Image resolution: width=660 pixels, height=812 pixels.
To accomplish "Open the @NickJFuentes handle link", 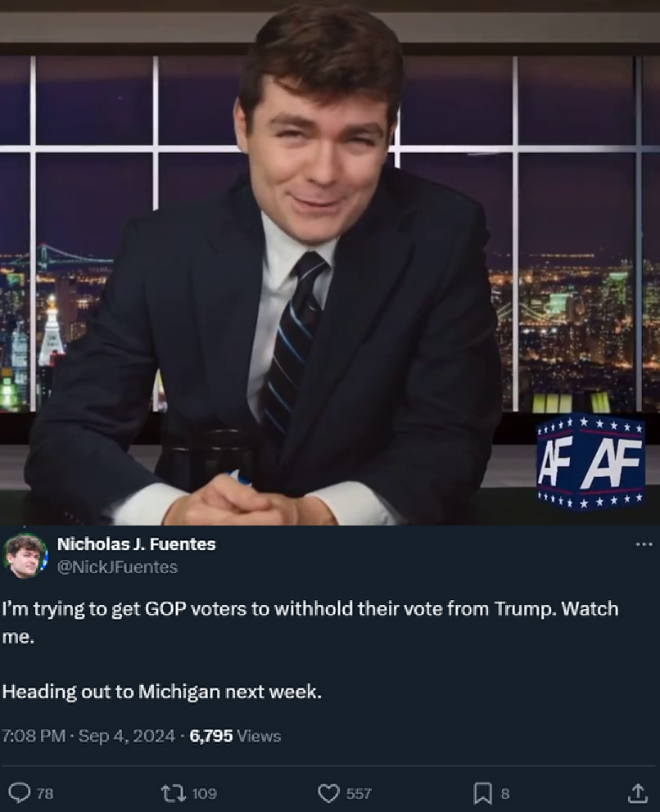I will (x=118, y=567).
